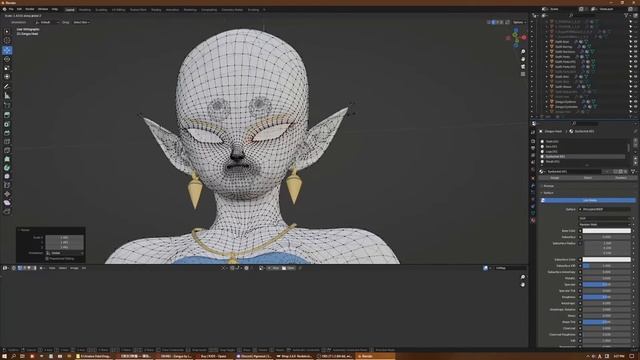Click New image button in UV editor
Viewport: 640px width, 360px height.
pos(273,268)
